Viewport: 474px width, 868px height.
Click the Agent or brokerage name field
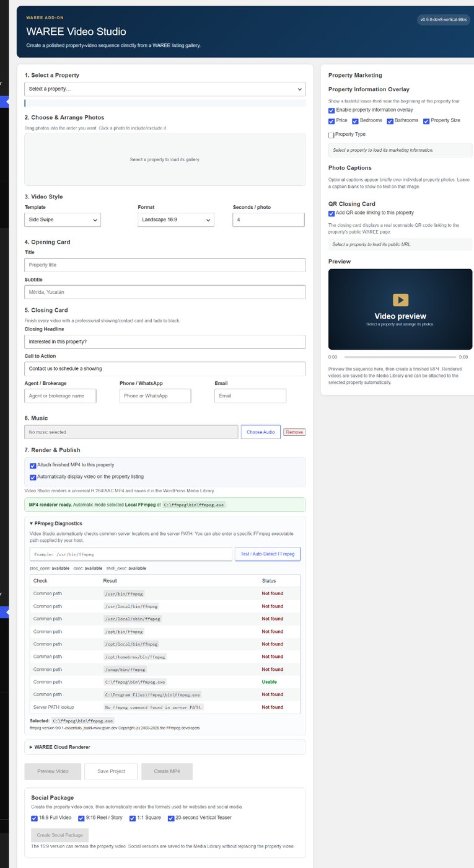pos(60,396)
